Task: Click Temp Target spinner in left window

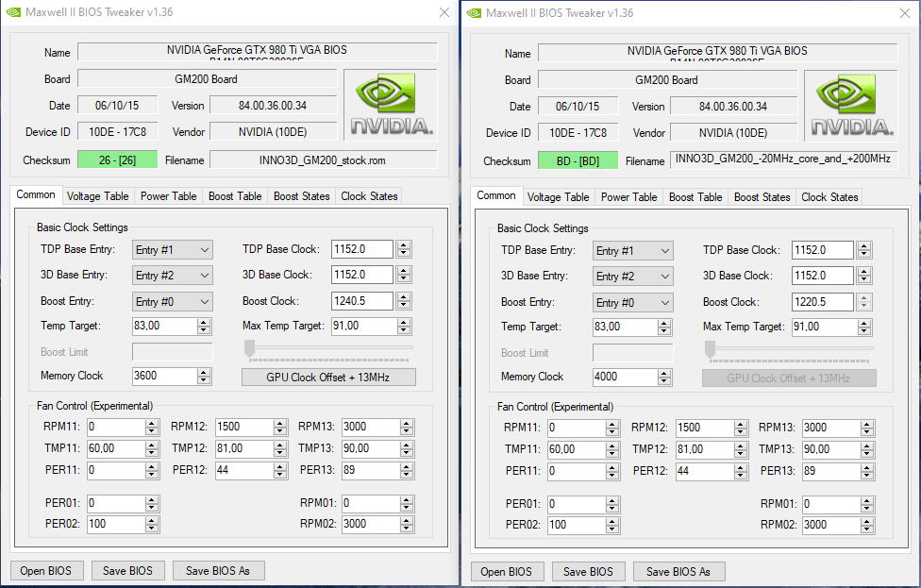Action: click(204, 326)
